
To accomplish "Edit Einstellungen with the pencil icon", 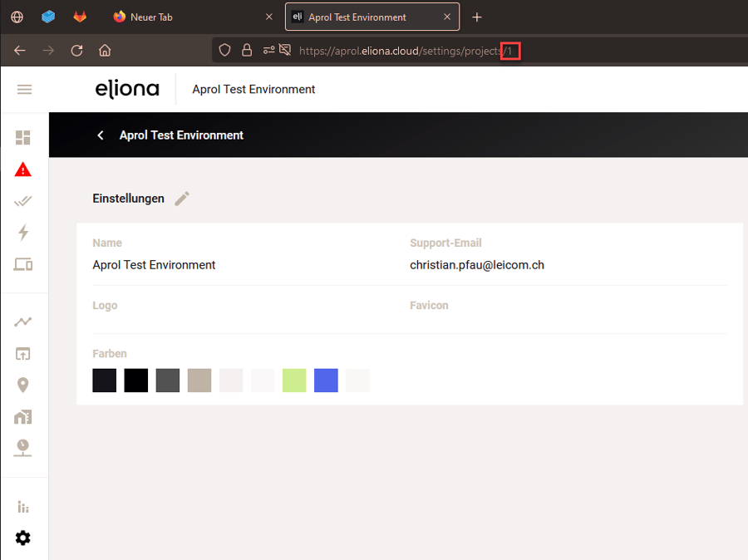I will point(182,199).
